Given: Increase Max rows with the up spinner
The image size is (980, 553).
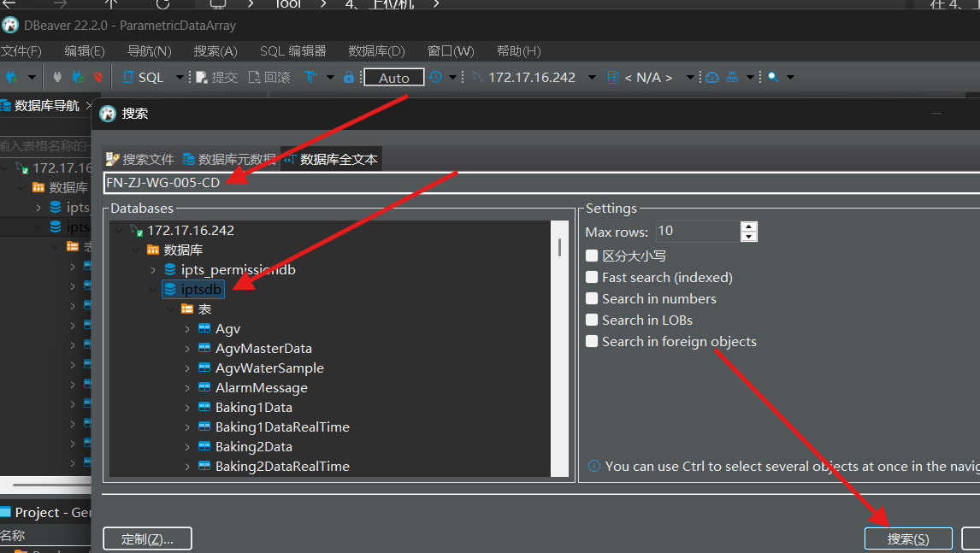Looking at the screenshot, I should click(x=749, y=226).
